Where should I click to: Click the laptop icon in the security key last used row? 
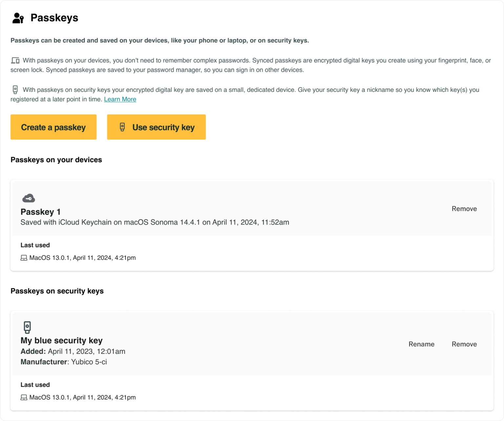click(x=24, y=397)
